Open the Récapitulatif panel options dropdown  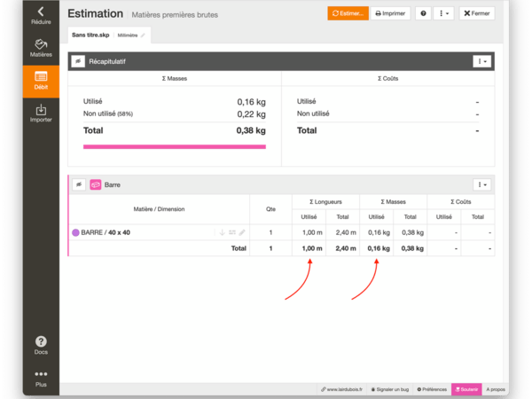tap(481, 61)
